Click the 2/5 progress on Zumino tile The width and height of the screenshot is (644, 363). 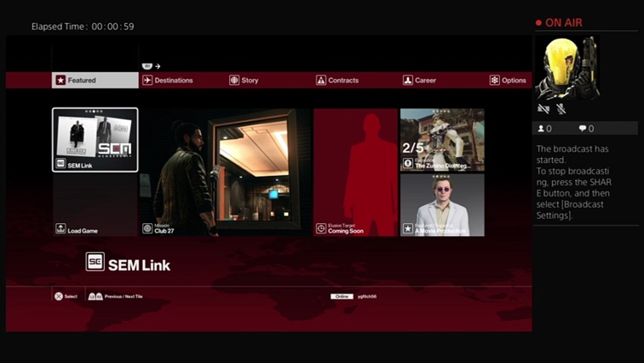coord(413,148)
